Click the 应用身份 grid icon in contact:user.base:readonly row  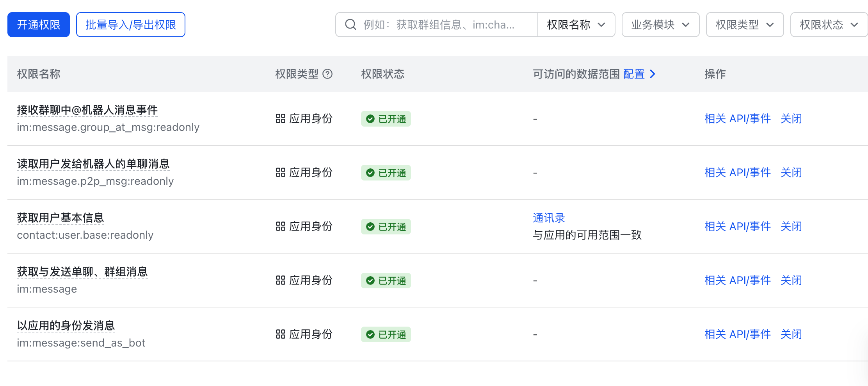pyautogui.click(x=280, y=226)
